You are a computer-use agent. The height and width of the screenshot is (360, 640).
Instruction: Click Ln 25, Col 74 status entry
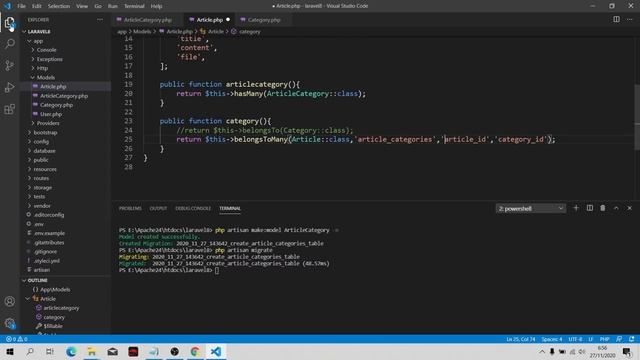[x=520, y=339]
